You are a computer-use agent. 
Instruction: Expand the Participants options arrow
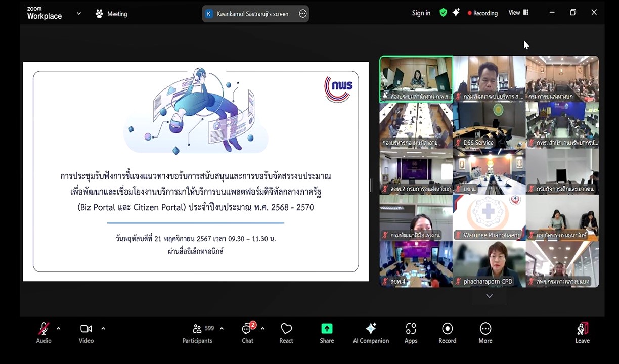[x=222, y=329]
